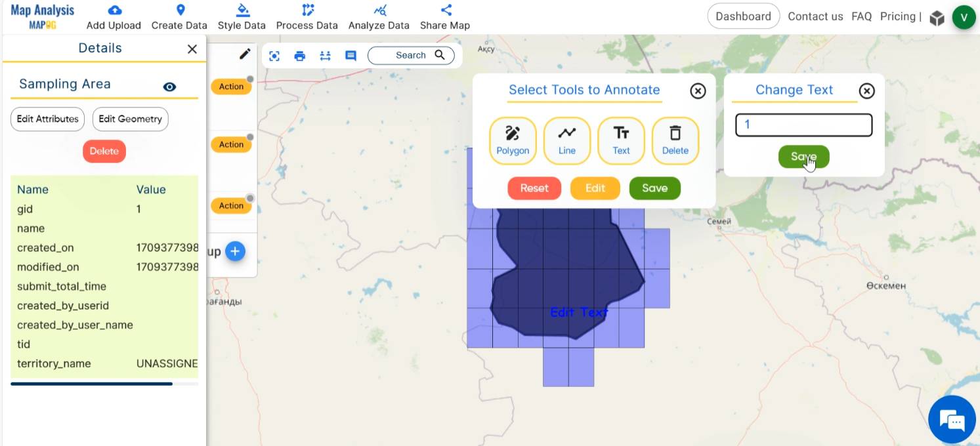Image resolution: width=980 pixels, height=446 pixels.
Task: Close the Details panel
Action: pos(192,49)
